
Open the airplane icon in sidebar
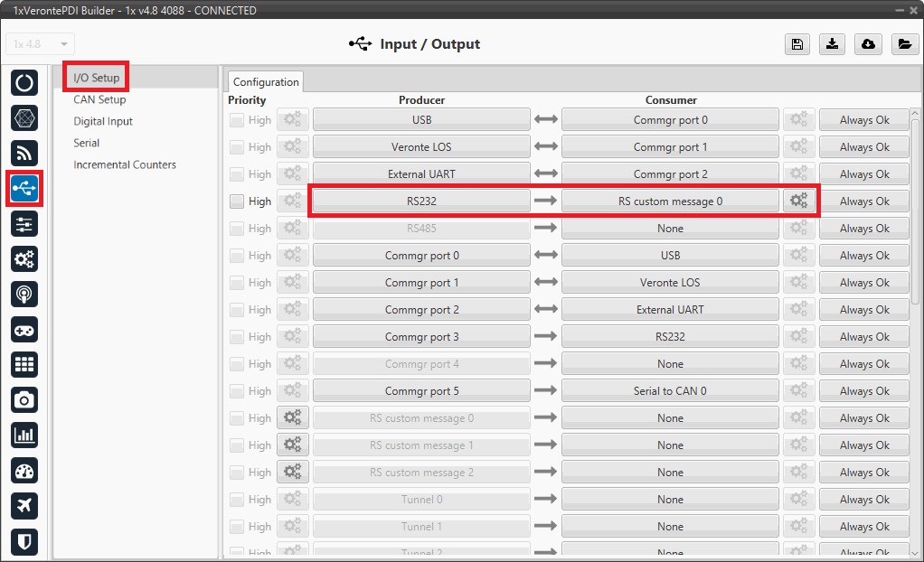24,506
